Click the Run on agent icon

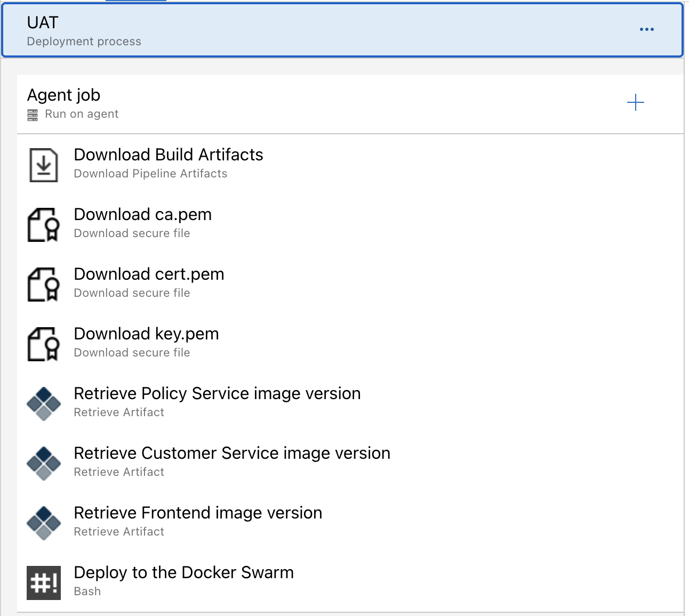(x=33, y=114)
